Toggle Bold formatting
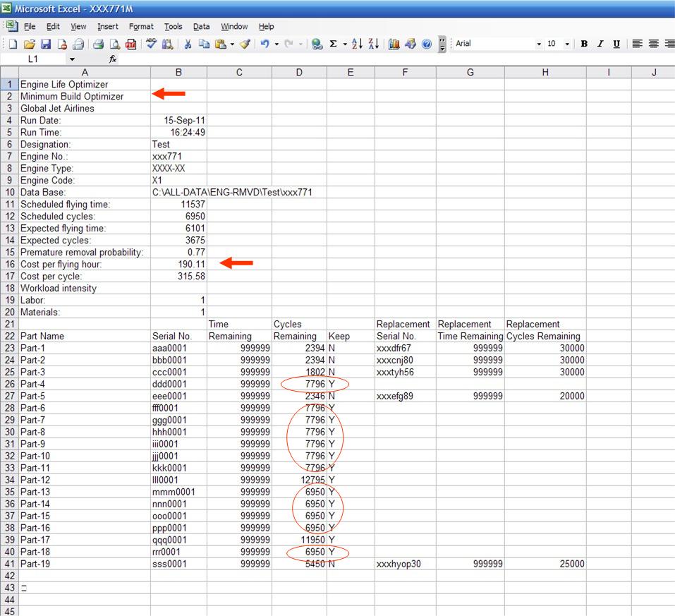675x616 pixels. [x=584, y=44]
